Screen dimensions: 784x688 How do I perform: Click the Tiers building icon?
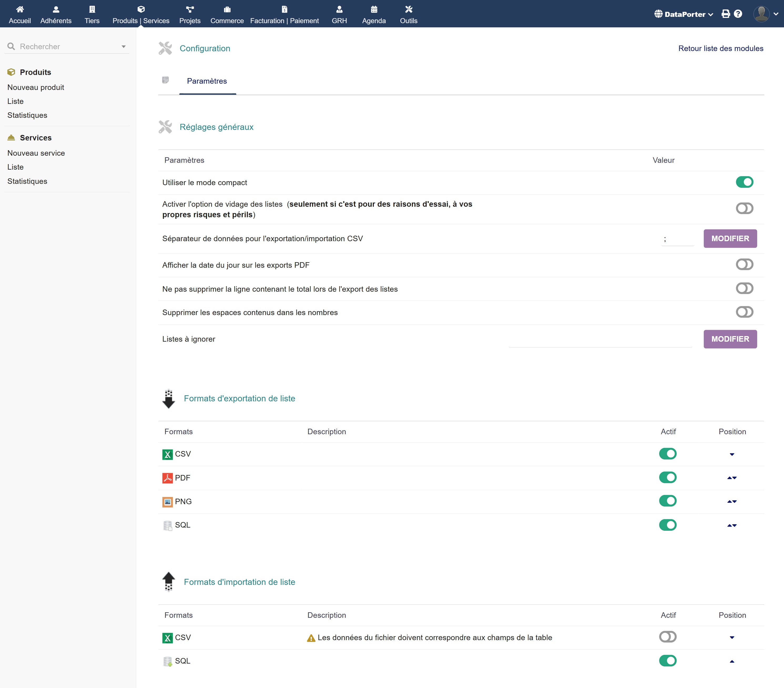point(92,9)
